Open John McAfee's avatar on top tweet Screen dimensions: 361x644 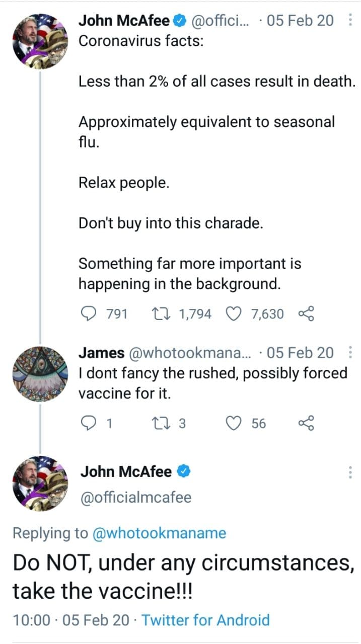(x=40, y=41)
